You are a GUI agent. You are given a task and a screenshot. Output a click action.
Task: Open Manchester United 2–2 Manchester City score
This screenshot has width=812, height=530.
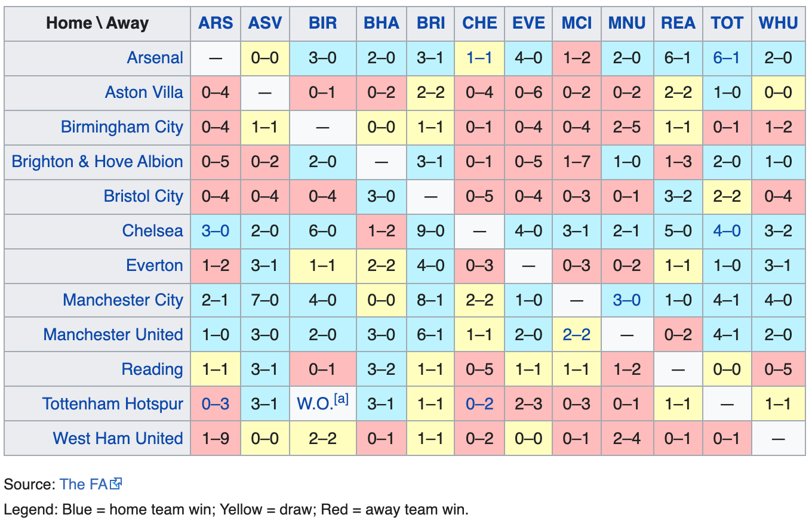click(x=577, y=335)
